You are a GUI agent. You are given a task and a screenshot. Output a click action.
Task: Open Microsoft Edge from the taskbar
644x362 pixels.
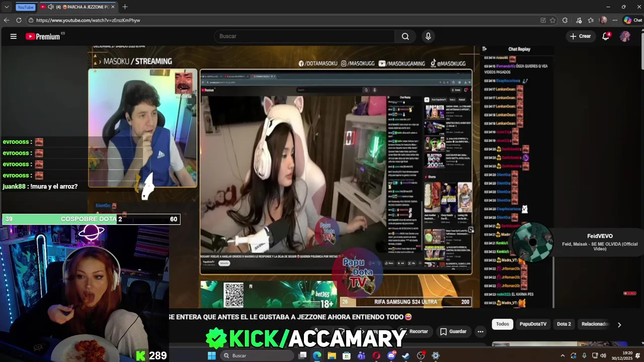pyautogui.click(x=317, y=355)
